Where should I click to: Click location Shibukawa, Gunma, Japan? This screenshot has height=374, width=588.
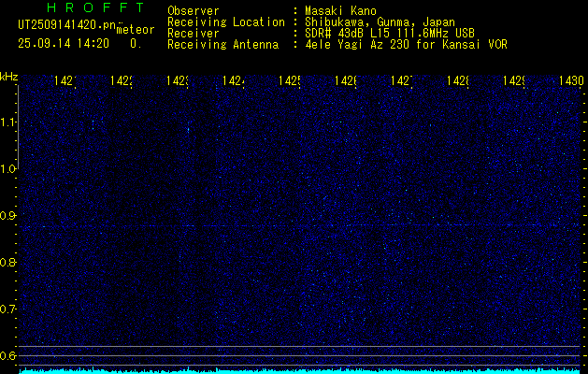[x=380, y=22]
